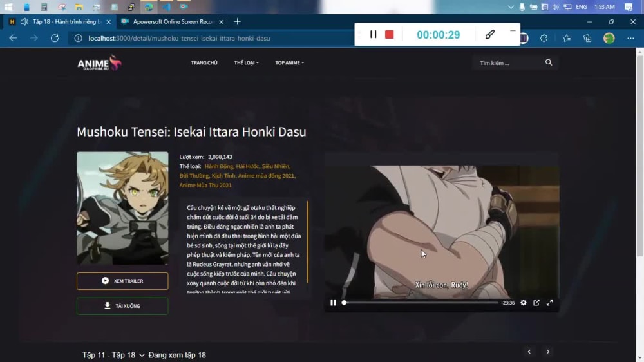644x362 pixels.
Task: Pause the screen recording
Action: 373,35
